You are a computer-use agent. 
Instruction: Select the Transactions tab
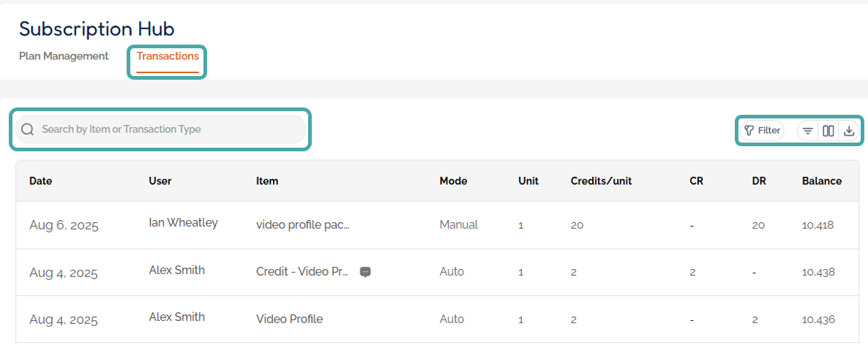coord(168,56)
